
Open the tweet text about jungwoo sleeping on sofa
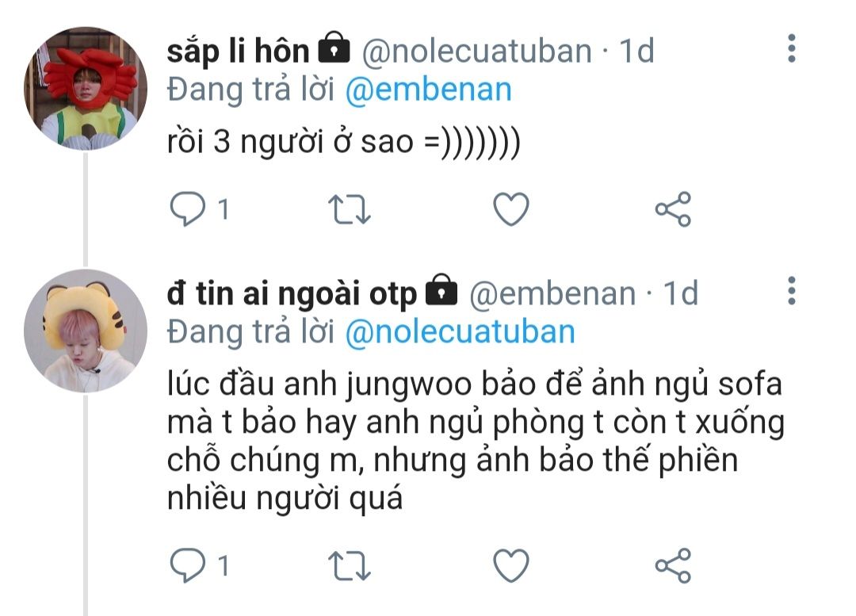coord(476,442)
